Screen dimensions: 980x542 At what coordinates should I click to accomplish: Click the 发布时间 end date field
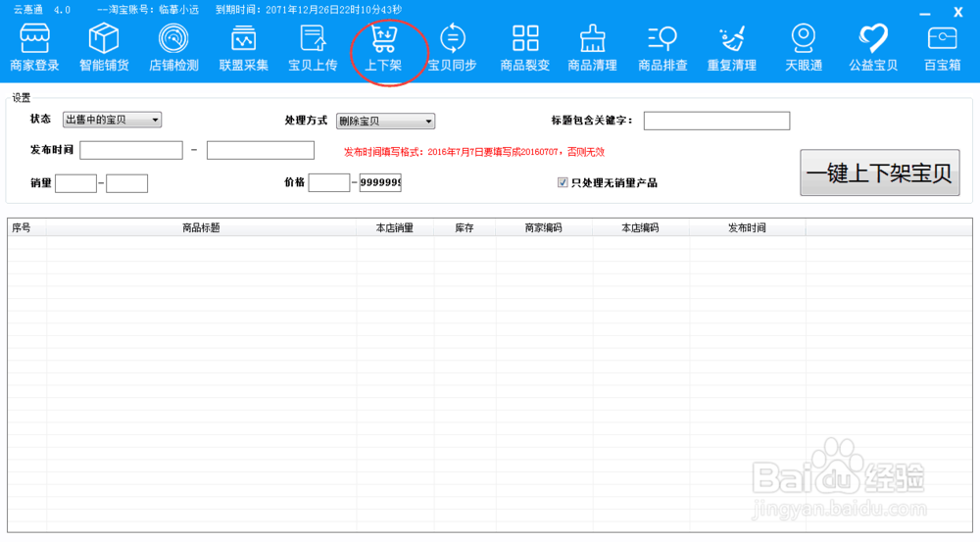(x=261, y=150)
